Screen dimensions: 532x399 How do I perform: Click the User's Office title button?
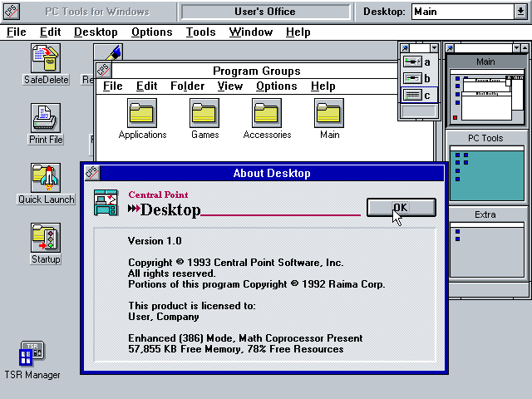[265, 12]
